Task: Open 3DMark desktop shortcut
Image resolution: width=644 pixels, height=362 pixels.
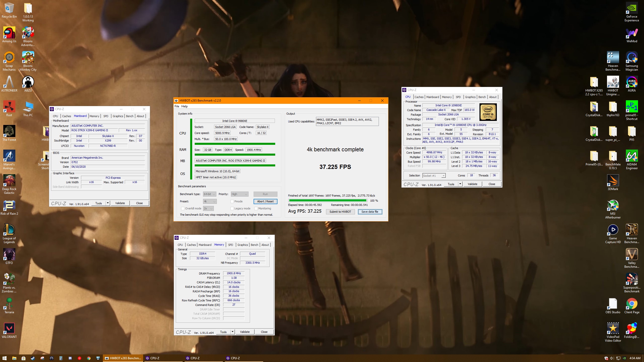Action: click(613, 183)
